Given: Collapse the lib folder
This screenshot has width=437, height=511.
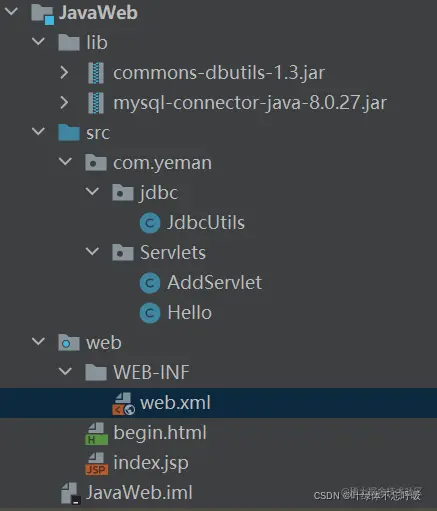Looking at the screenshot, I should tap(38, 41).
